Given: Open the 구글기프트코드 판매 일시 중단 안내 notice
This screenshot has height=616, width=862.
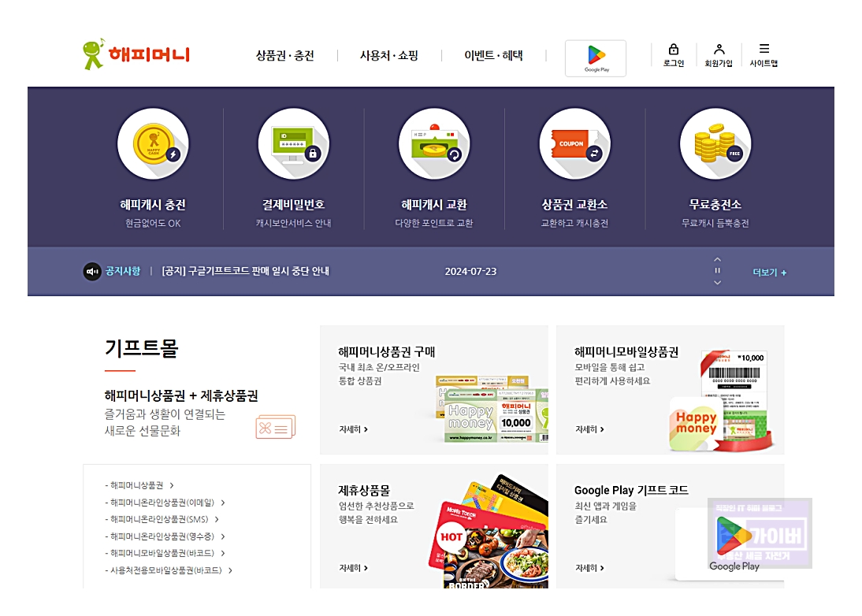Looking at the screenshot, I should [x=245, y=272].
